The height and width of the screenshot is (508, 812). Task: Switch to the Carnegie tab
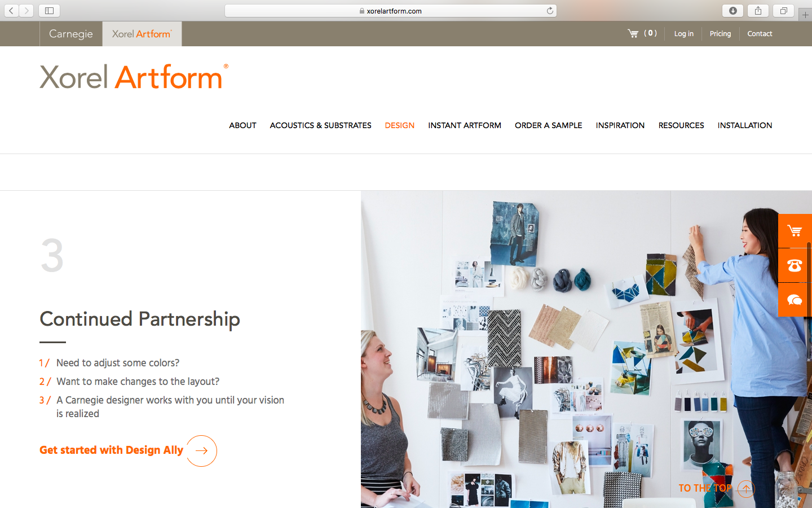tap(71, 34)
